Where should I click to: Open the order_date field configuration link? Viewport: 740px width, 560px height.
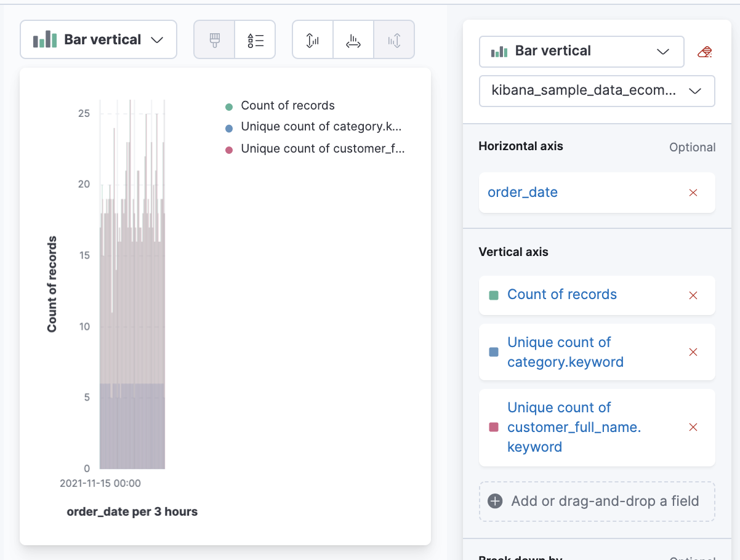point(522,192)
